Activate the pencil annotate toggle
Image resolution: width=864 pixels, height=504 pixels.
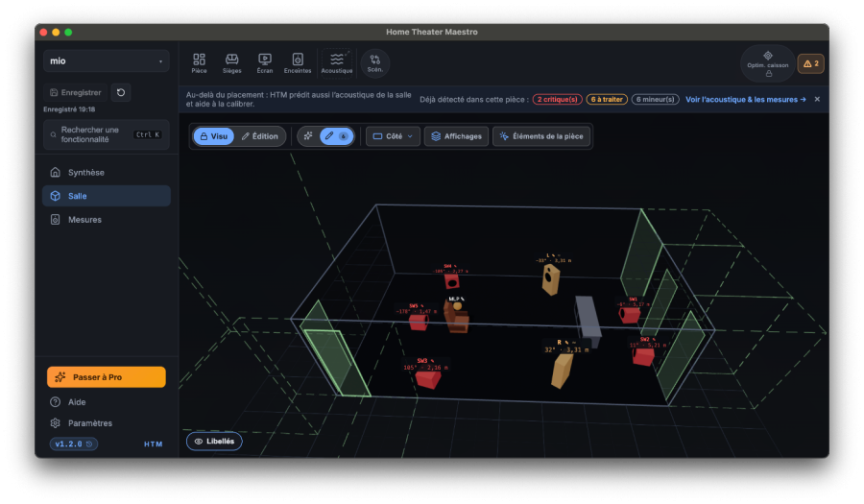336,136
